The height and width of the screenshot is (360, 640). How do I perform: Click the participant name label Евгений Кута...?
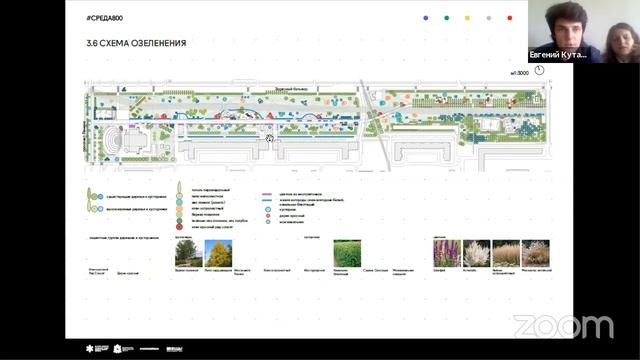coord(558,55)
